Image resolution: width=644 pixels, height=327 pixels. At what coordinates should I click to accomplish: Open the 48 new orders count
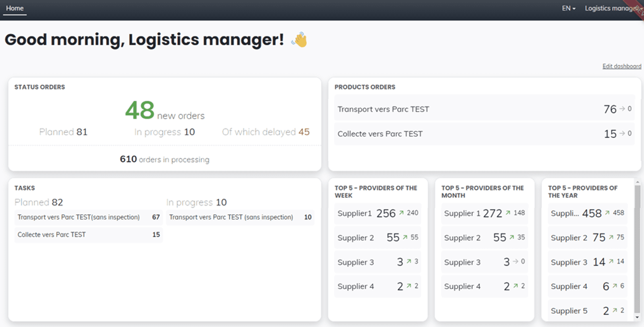(140, 110)
